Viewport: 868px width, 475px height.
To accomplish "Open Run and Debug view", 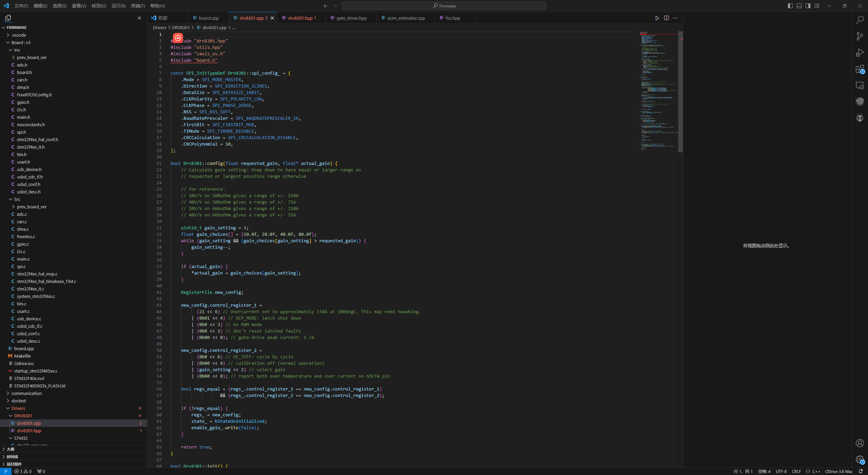I will (x=860, y=53).
